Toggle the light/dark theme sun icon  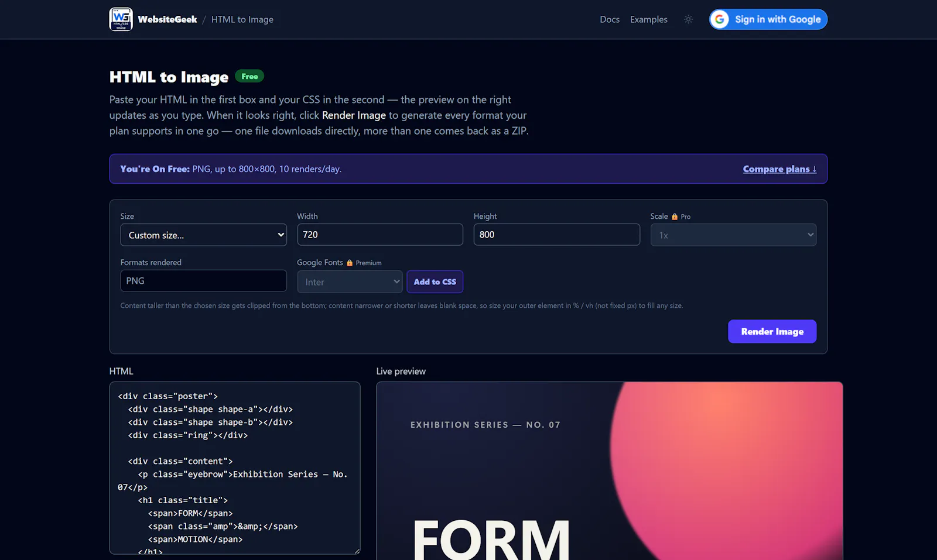688,19
